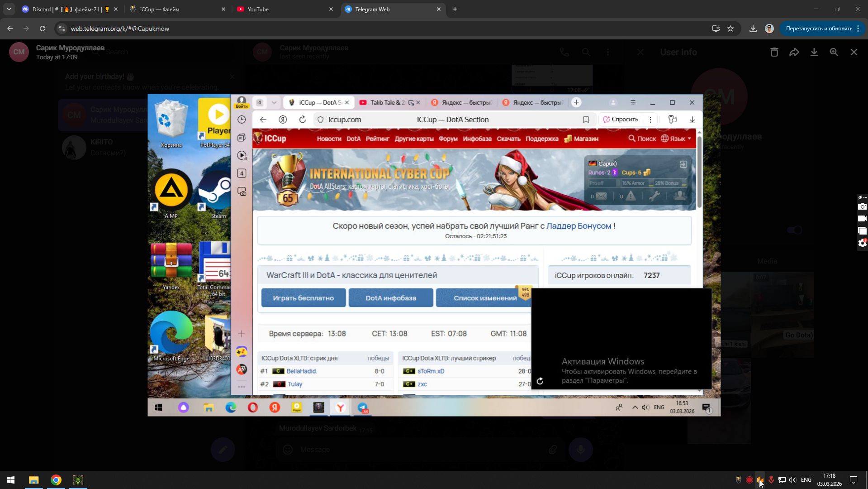
Task: Open the Warcraft orc icon on taskbar
Action: click(78, 480)
